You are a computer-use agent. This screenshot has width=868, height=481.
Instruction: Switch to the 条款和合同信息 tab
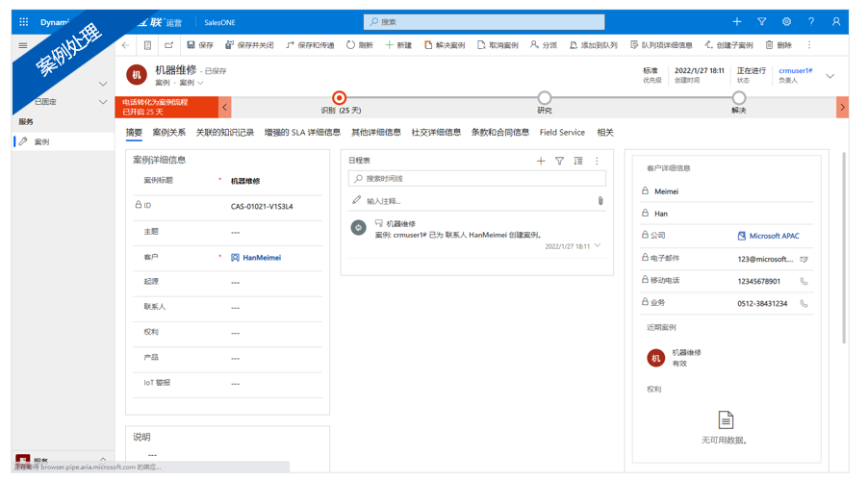point(499,133)
